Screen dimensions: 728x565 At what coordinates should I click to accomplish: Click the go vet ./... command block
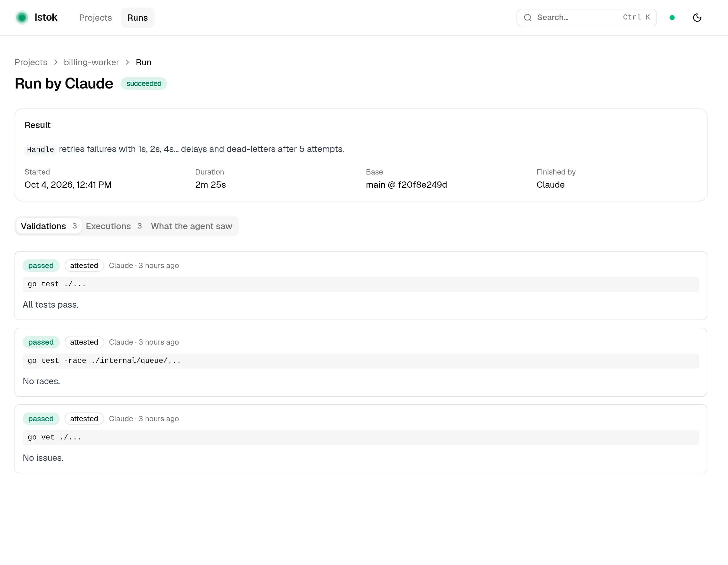pyautogui.click(x=361, y=437)
